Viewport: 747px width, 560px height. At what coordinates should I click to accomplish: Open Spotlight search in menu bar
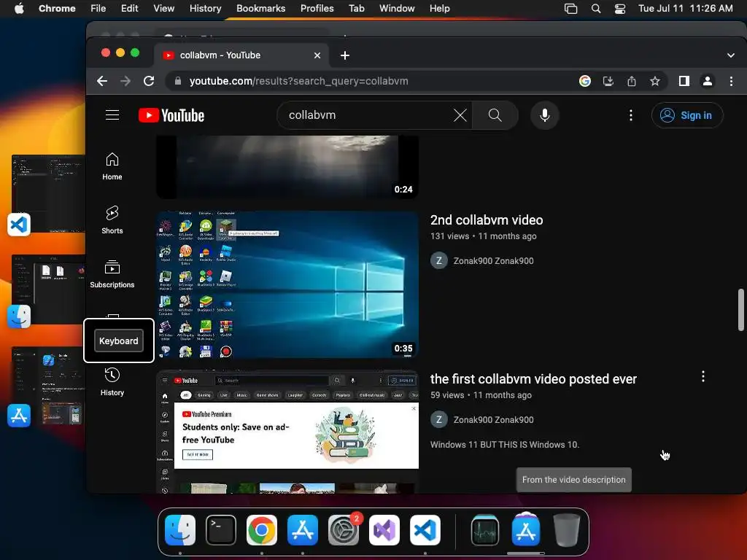tap(596, 8)
